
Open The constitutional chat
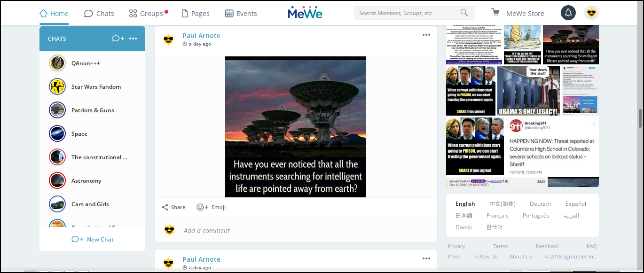click(92, 157)
